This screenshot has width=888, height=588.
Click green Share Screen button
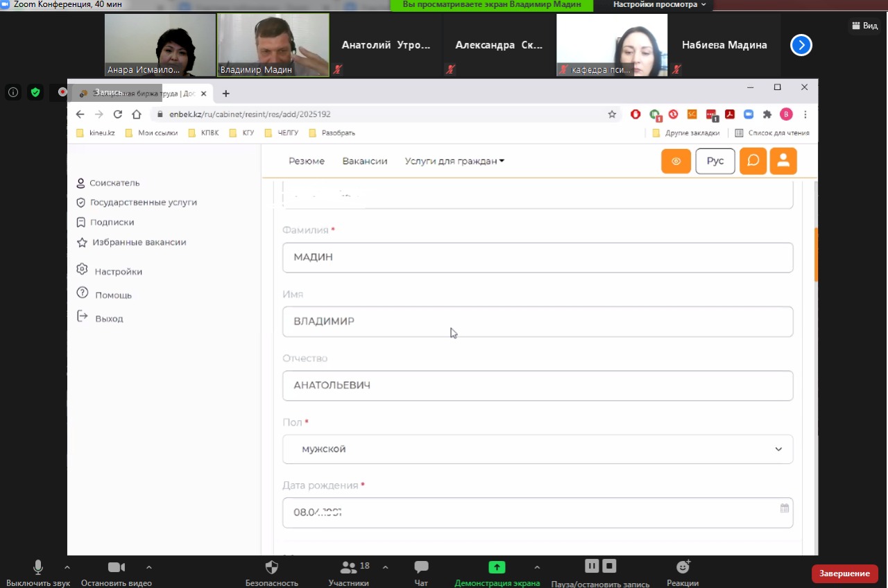click(497, 567)
